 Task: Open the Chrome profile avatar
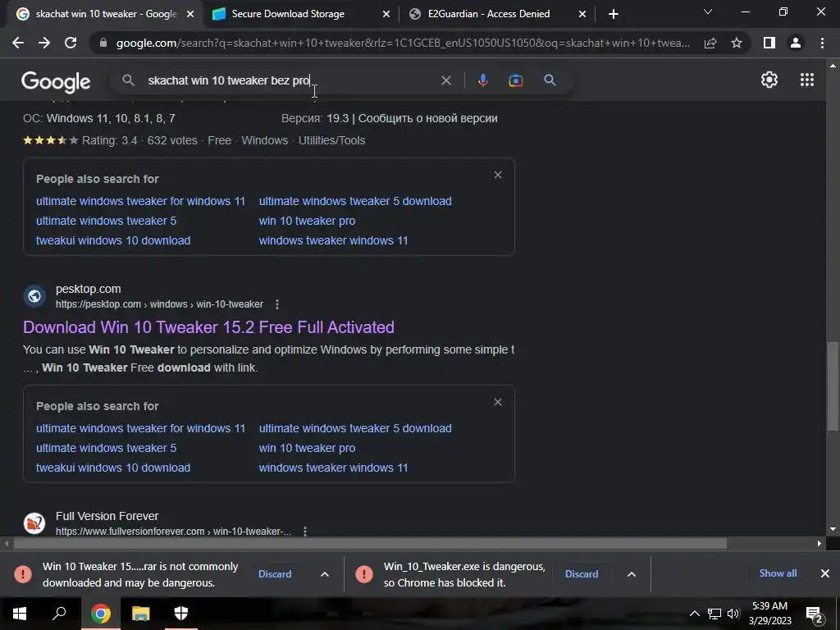(796, 43)
